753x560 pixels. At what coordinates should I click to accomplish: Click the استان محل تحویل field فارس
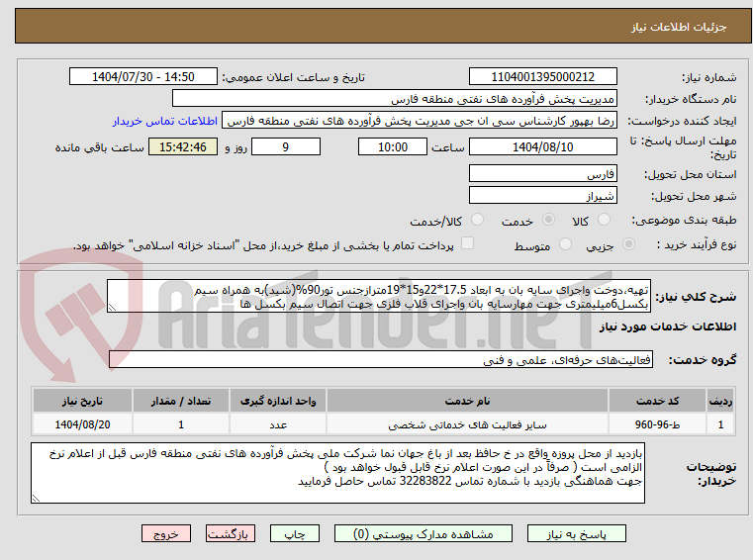542,174
